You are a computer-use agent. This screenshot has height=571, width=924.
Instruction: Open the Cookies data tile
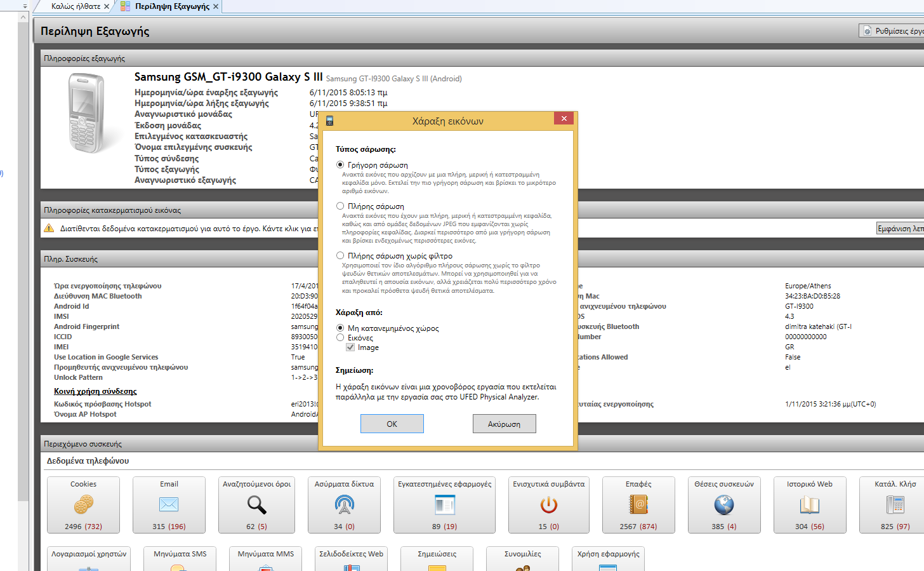click(83, 505)
